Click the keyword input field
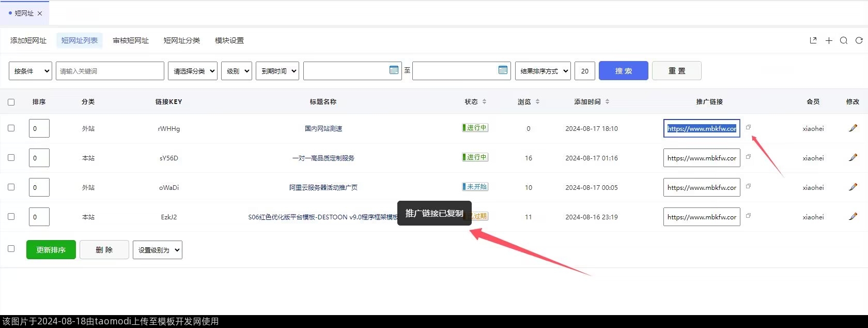This screenshot has width=868, height=328. (x=110, y=71)
